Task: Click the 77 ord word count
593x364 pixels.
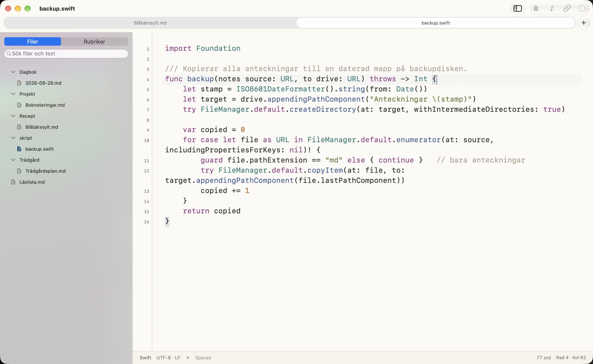Action: (543, 358)
